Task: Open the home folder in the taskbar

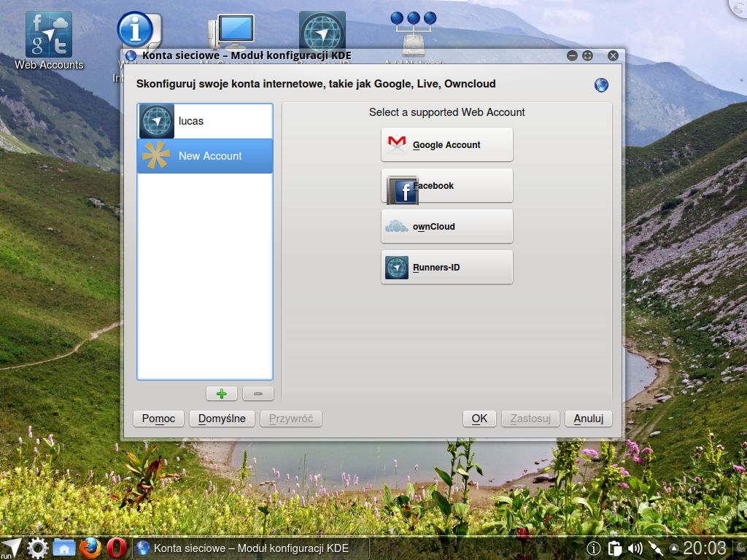Action: point(64,548)
